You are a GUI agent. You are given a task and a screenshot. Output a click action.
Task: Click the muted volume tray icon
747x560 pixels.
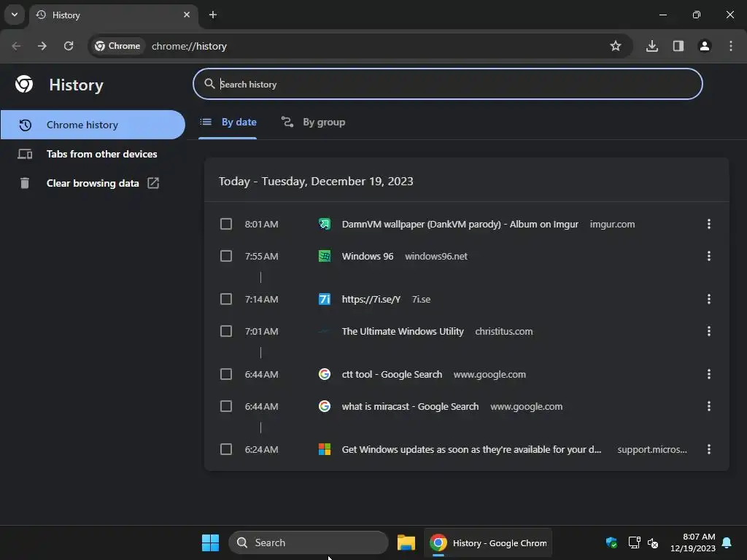point(653,542)
